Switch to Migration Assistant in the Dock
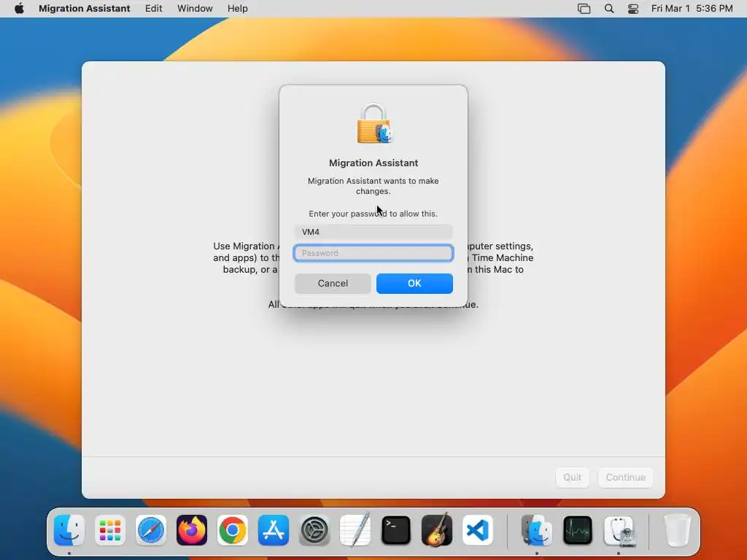Screen dimensions: 747x560 [537, 530]
